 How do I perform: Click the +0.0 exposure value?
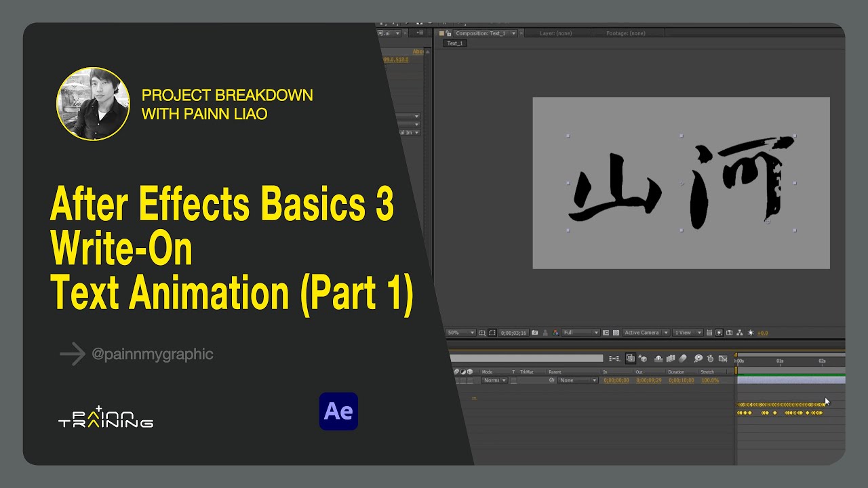[x=762, y=333]
